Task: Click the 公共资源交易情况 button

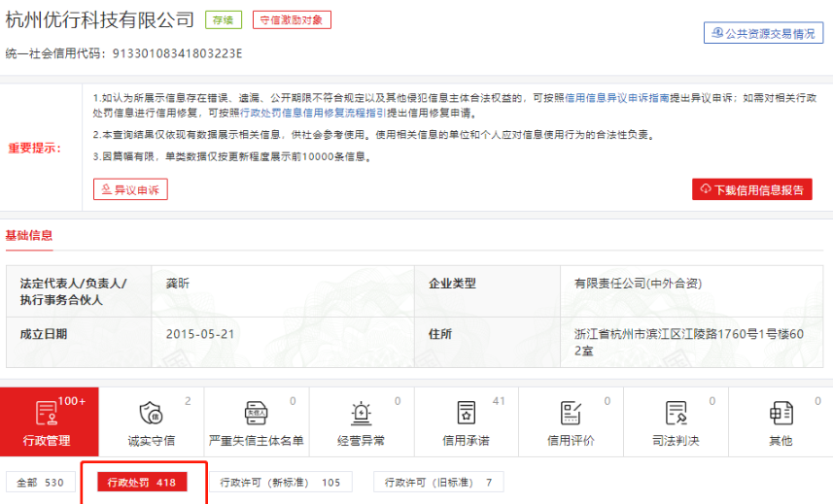Action: click(763, 33)
